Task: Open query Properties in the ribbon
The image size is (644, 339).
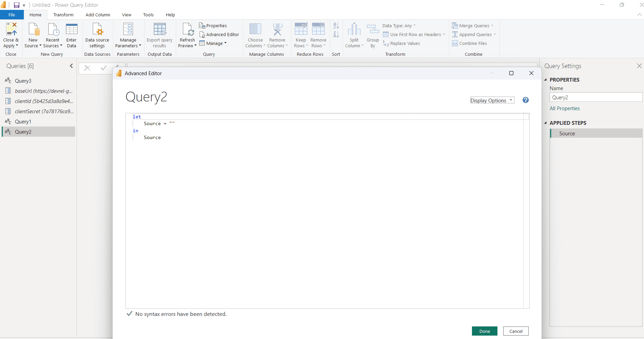Action: [213, 26]
